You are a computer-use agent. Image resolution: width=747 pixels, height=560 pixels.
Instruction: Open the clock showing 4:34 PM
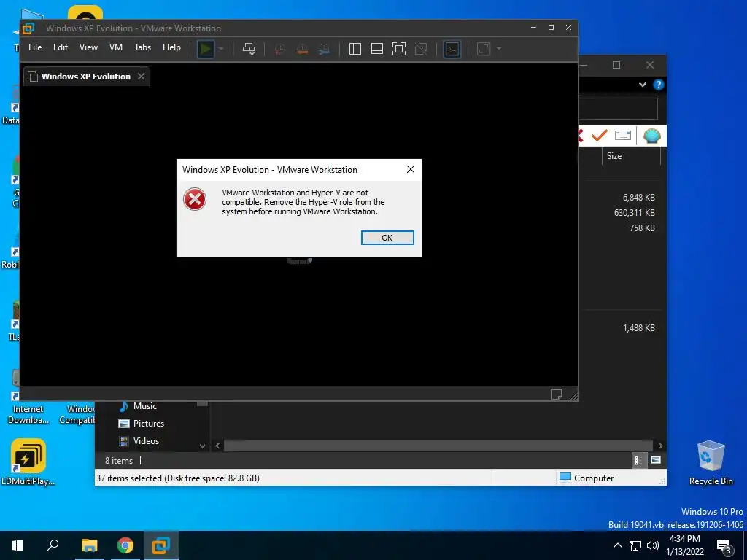684,545
